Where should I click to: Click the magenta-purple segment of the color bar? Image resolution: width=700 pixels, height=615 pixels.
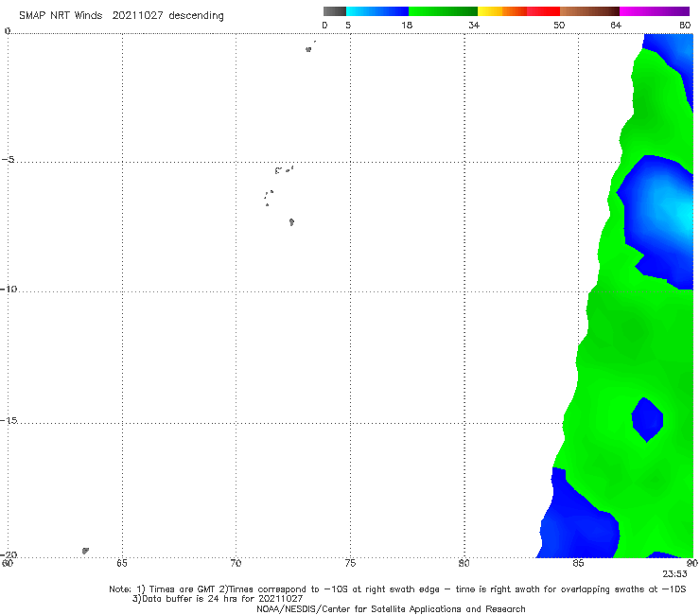coord(655,11)
